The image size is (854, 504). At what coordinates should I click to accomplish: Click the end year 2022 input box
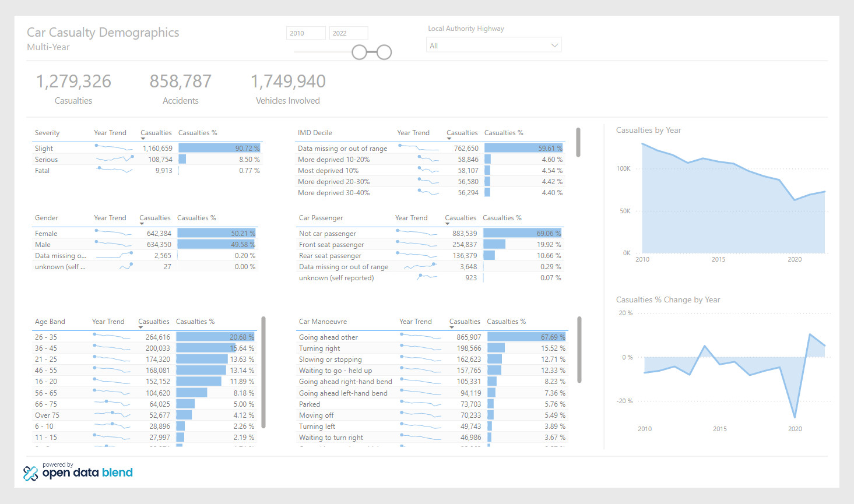click(x=349, y=33)
